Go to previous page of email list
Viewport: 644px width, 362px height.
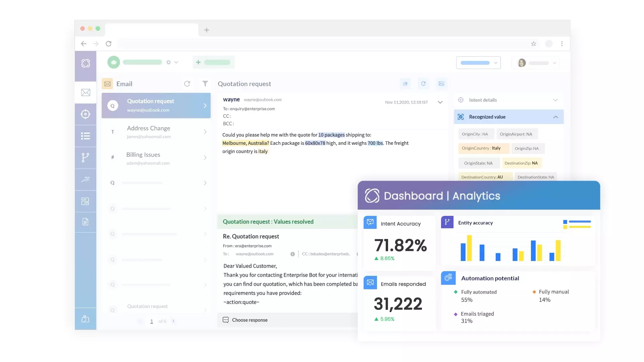click(x=140, y=321)
